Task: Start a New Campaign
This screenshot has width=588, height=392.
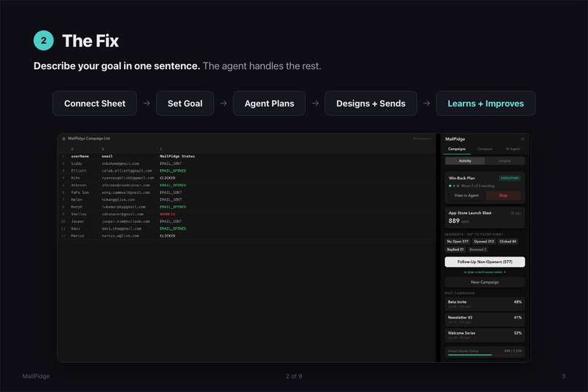Action: click(x=484, y=282)
